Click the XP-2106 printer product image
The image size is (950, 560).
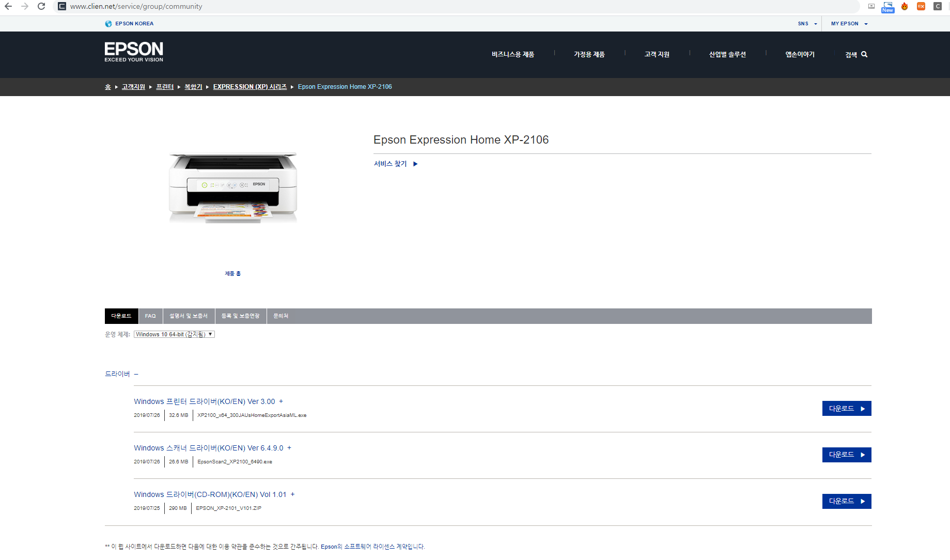click(x=233, y=188)
